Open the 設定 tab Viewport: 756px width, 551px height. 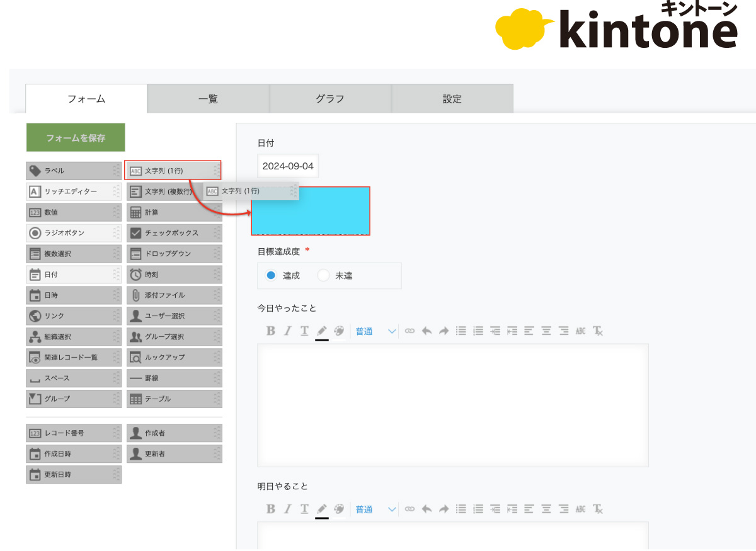point(452,99)
